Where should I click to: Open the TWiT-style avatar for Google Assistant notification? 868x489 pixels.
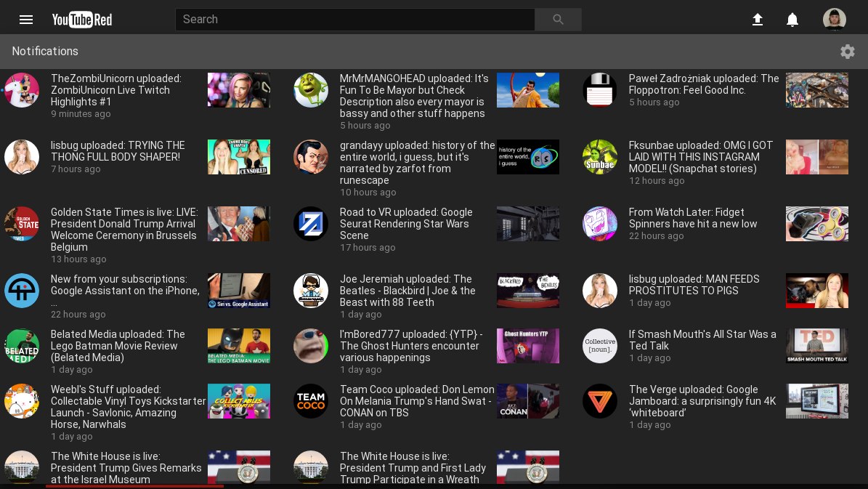coord(22,290)
